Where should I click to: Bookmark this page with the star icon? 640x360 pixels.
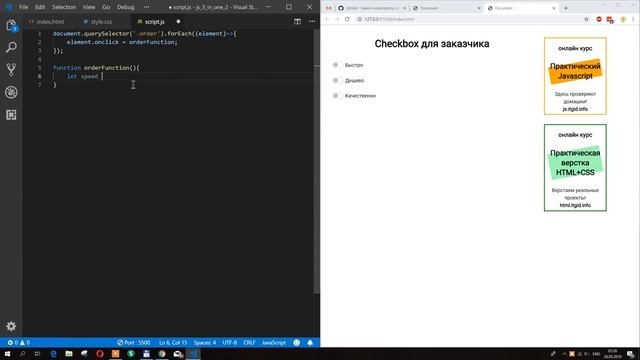[x=587, y=19]
